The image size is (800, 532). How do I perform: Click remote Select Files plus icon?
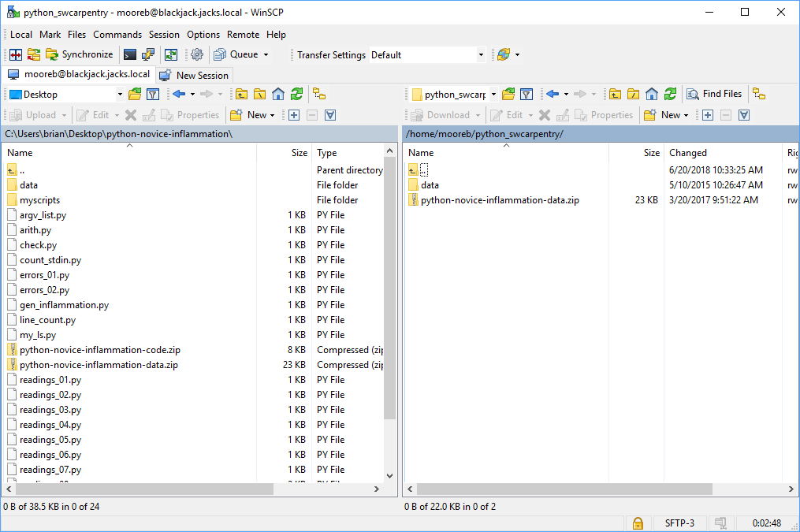[708, 115]
